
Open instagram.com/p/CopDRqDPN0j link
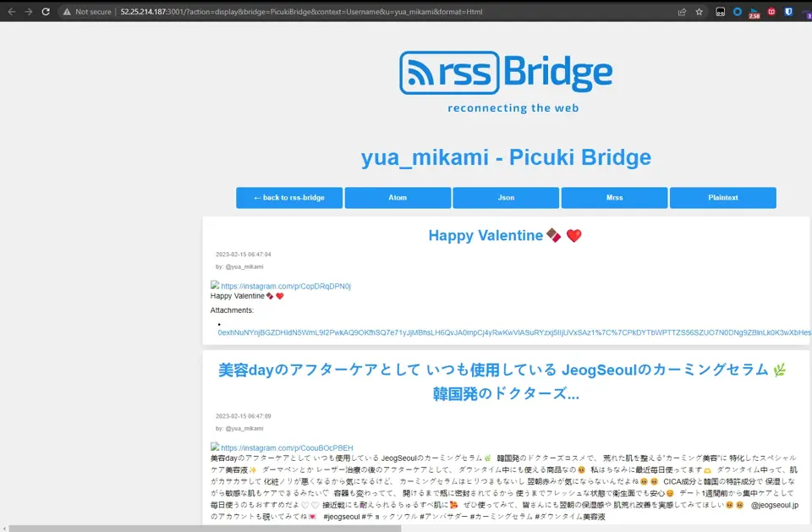coord(286,286)
